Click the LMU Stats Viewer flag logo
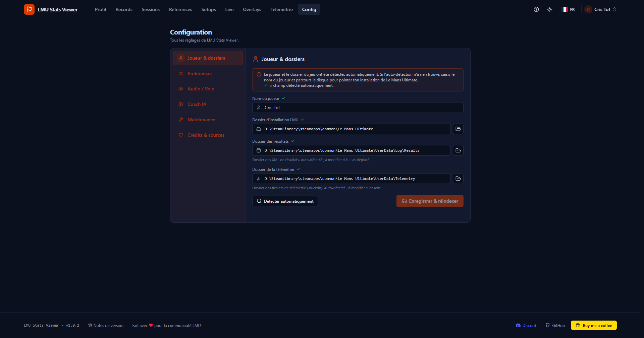This screenshot has width=644, height=338. [29, 9]
